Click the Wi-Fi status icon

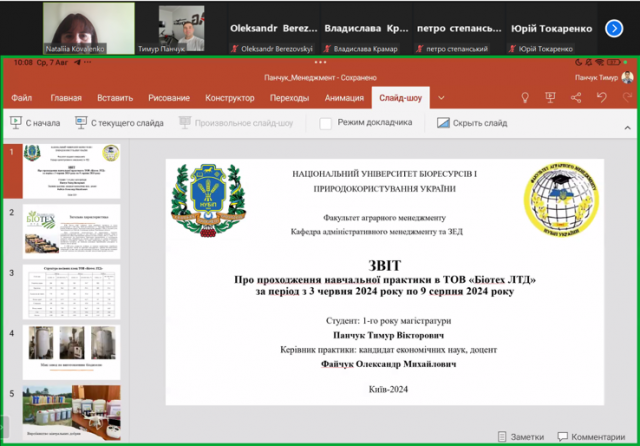pos(599,62)
